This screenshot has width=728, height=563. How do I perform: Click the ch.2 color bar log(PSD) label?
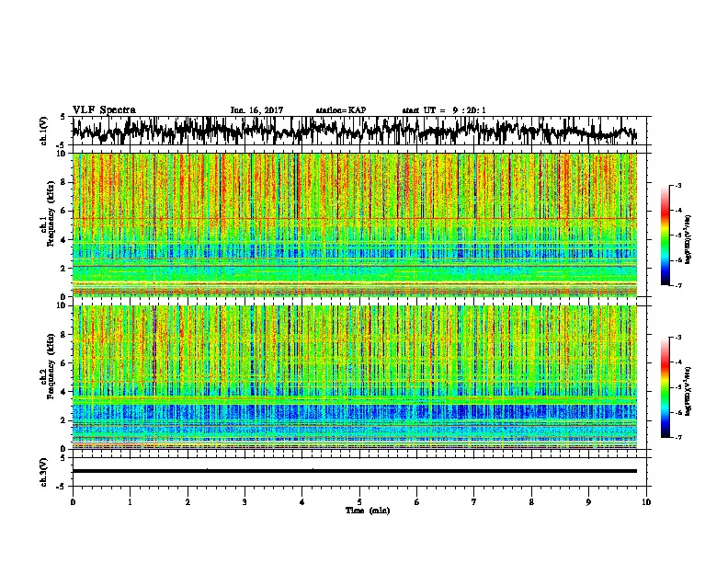click(688, 391)
